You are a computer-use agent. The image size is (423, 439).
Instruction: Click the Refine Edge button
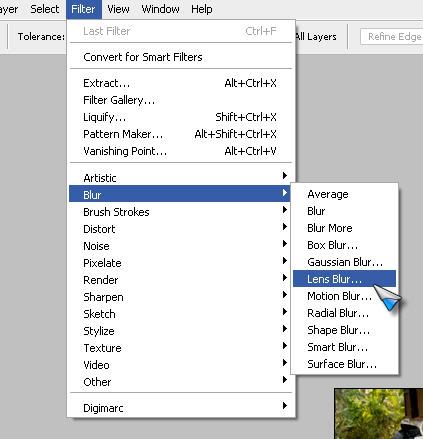pos(392,36)
